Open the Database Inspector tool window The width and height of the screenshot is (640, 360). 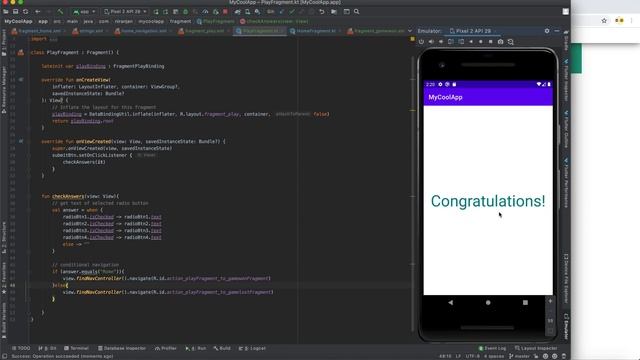pyautogui.click(x=122, y=348)
